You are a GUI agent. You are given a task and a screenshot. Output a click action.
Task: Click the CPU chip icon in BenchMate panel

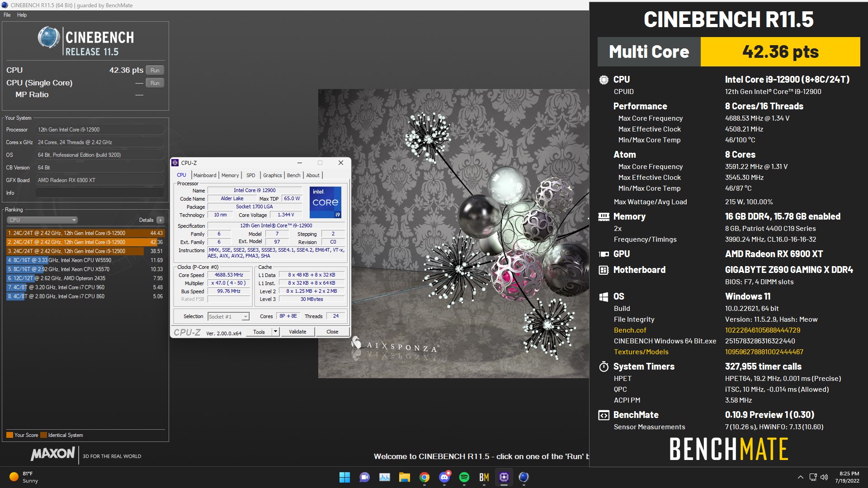coord(604,80)
